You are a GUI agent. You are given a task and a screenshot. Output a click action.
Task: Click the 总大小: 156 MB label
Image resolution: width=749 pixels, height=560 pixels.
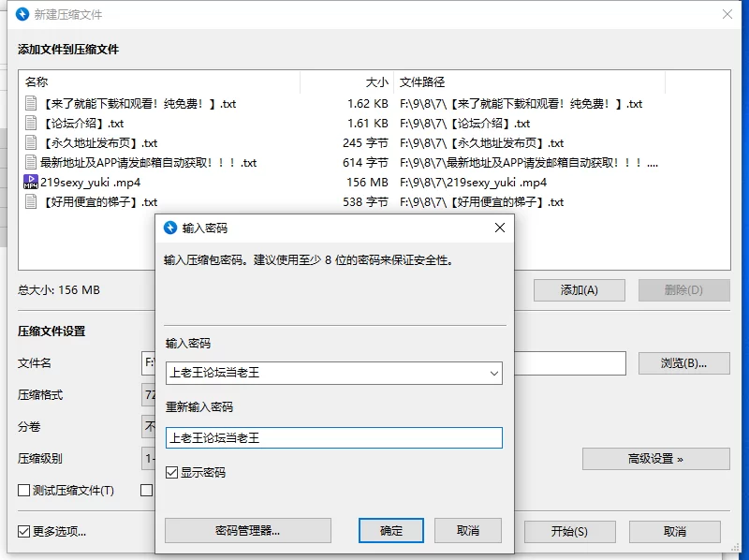(x=59, y=290)
